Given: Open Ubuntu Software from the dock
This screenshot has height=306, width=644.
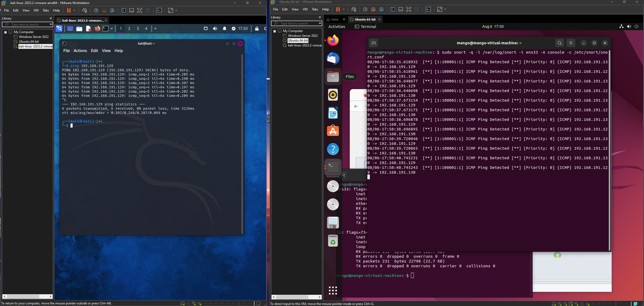Looking at the screenshot, I should 333,131.
